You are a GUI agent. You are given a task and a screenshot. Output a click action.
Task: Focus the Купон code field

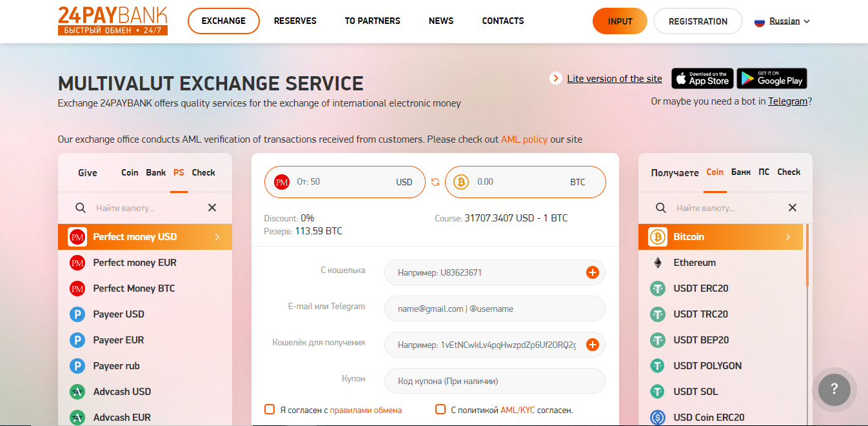click(x=495, y=381)
